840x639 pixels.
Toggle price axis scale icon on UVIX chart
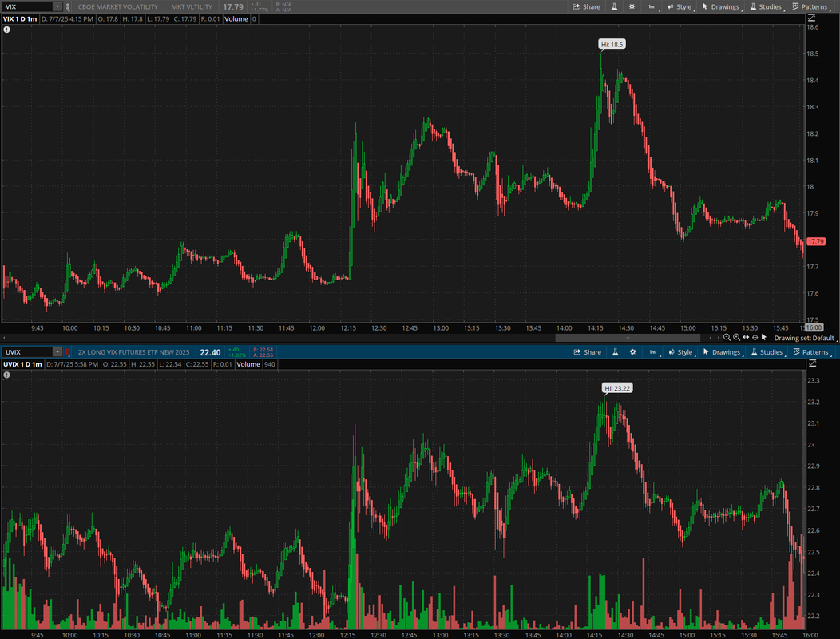click(x=812, y=363)
